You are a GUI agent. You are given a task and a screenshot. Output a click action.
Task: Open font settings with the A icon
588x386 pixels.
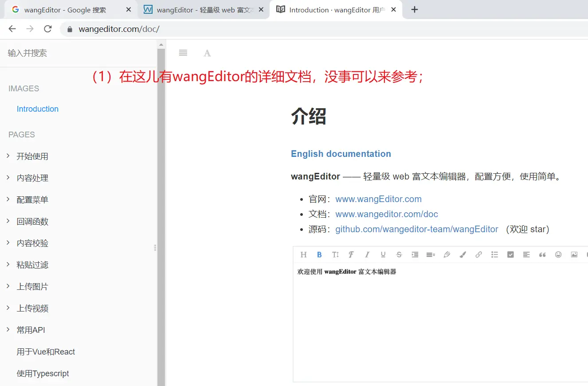(207, 53)
